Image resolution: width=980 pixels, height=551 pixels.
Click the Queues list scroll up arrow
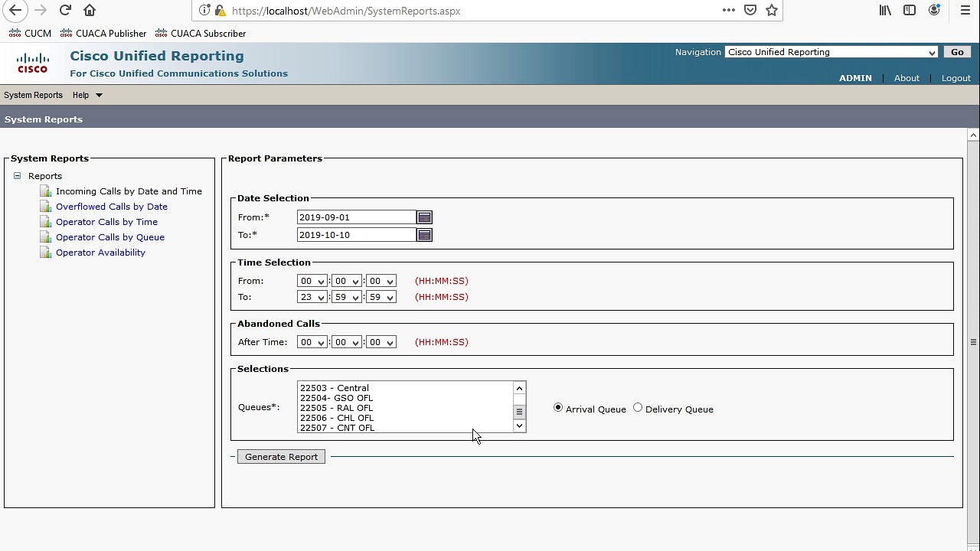click(519, 389)
